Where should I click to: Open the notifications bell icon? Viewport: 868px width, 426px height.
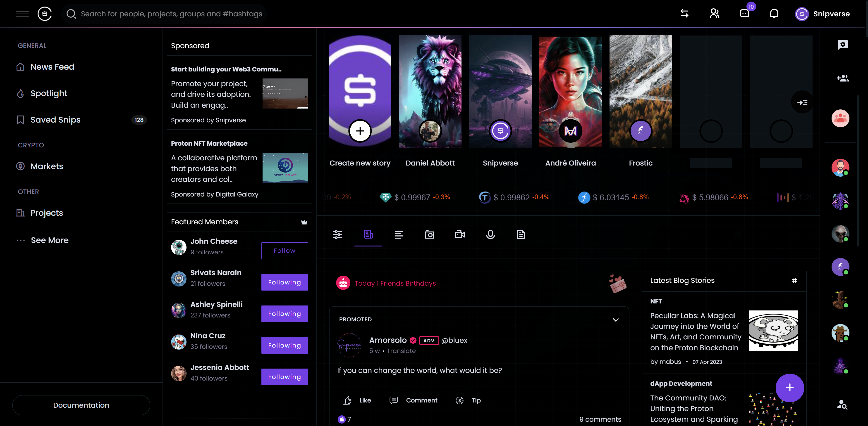coord(774,14)
